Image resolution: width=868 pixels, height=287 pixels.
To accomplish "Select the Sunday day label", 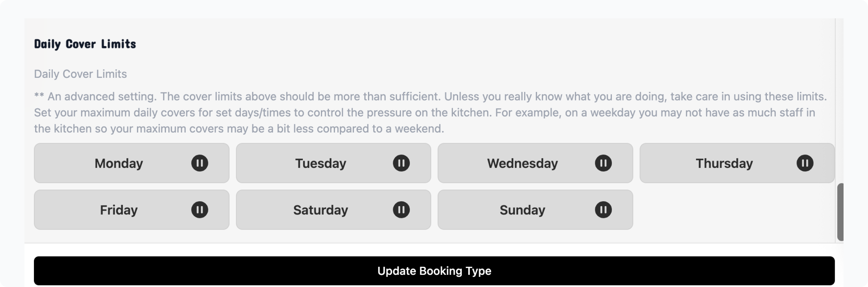I will pyautogui.click(x=522, y=210).
